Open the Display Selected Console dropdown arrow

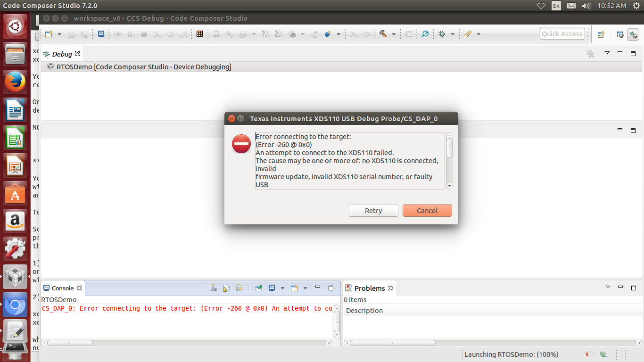[282, 288]
